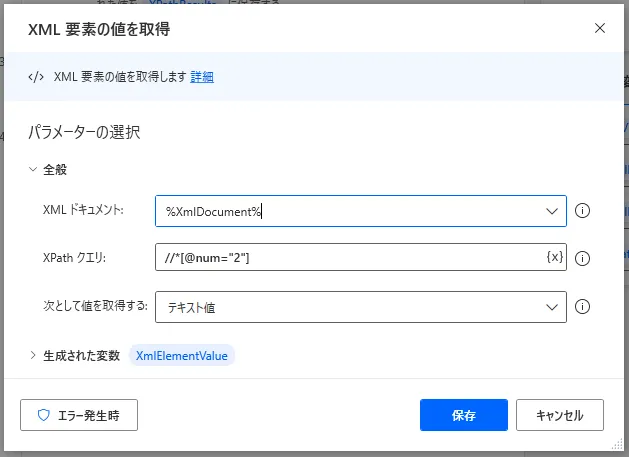This screenshot has width=629, height=457.
Task: Show info for XPath クエリ field
Action: [582, 258]
